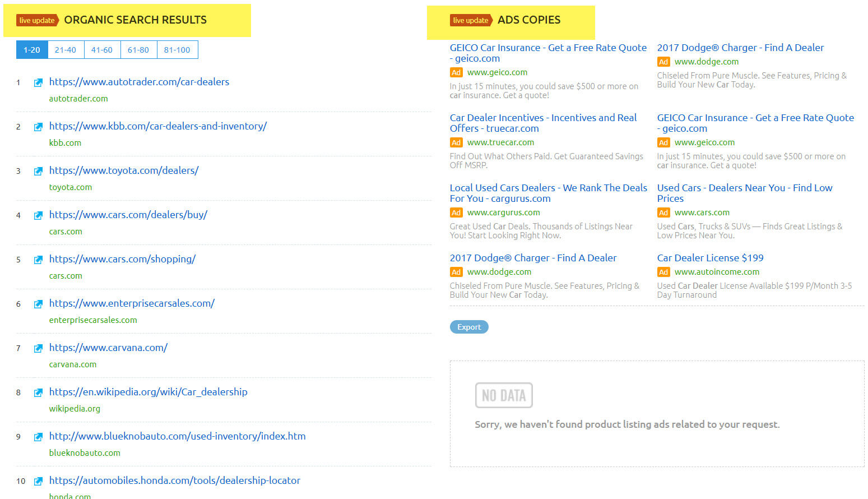This screenshot has width=868, height=499.
Task: Click www.cars.com ad URL
Action: coord(702,212)
